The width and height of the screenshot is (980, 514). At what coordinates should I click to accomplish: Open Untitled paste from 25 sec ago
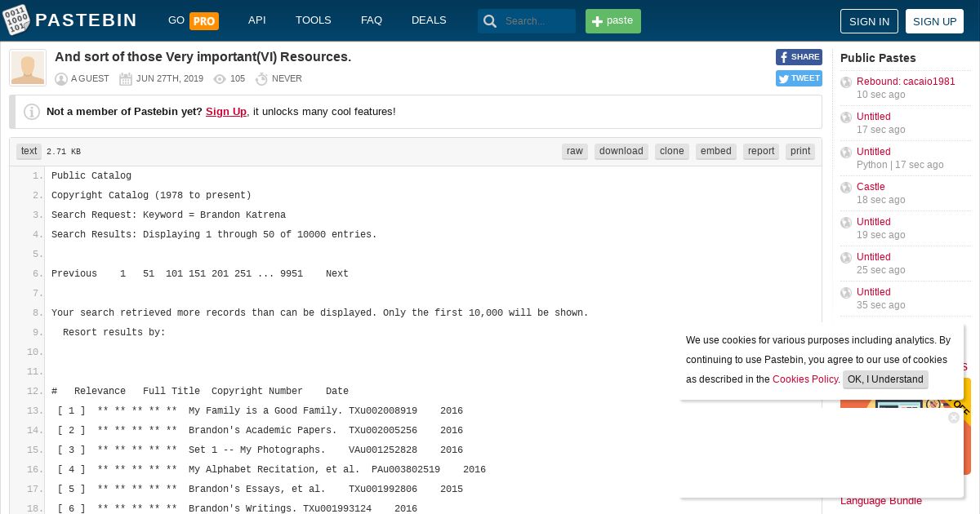[874, 257]
